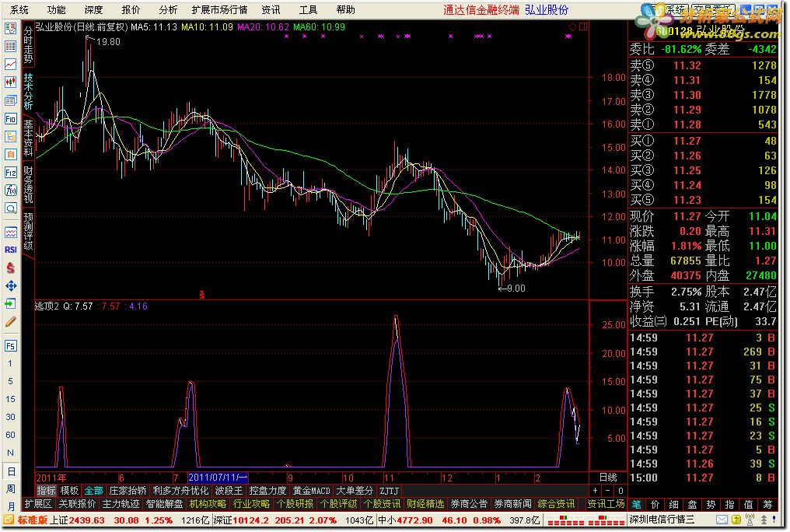This screenshot has width=790, height=532.
Task: Open the formula f(x) manager icon
Action: point(10,190)
